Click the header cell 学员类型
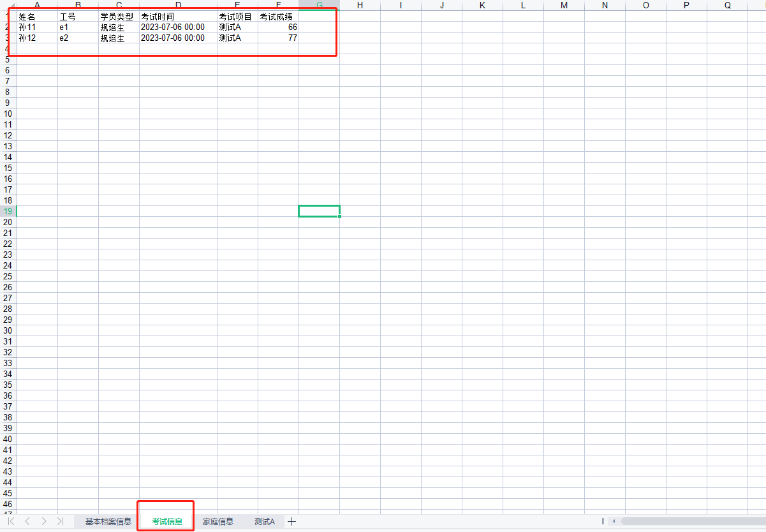766x532 pixels. 119,17
